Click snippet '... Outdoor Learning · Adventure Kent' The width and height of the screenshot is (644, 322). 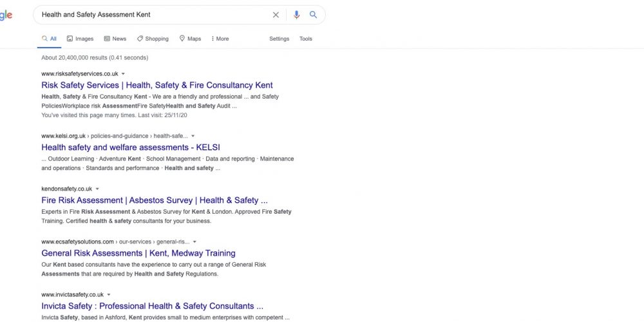tap(167, 164)
